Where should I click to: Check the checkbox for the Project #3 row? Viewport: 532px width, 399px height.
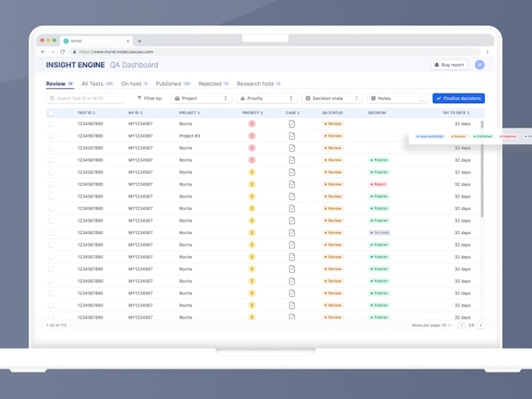(51, 136)
